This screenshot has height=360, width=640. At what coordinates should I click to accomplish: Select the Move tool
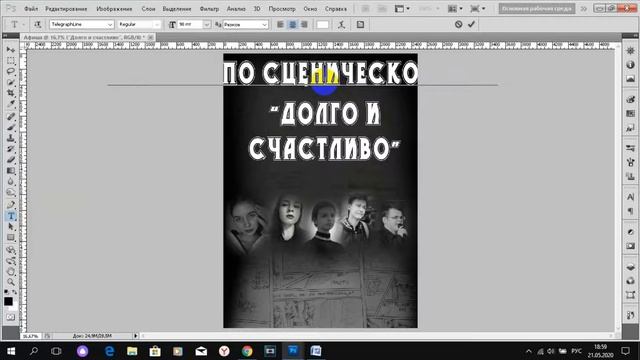coord(11,50)
